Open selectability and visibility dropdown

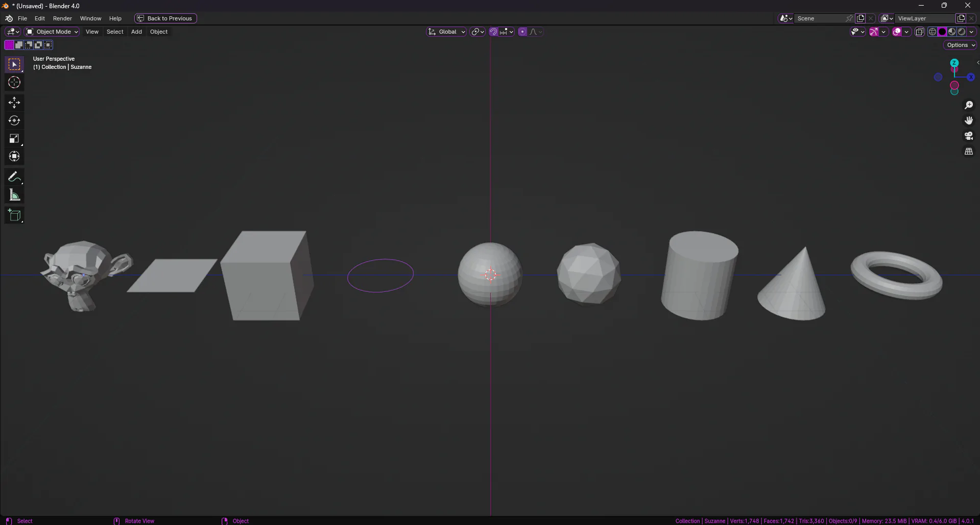857,32
